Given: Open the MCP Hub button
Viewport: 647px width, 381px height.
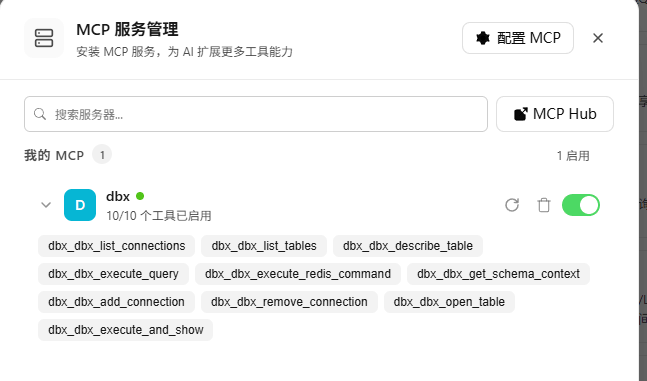Looking at the screenshot, I should [555, 114].
